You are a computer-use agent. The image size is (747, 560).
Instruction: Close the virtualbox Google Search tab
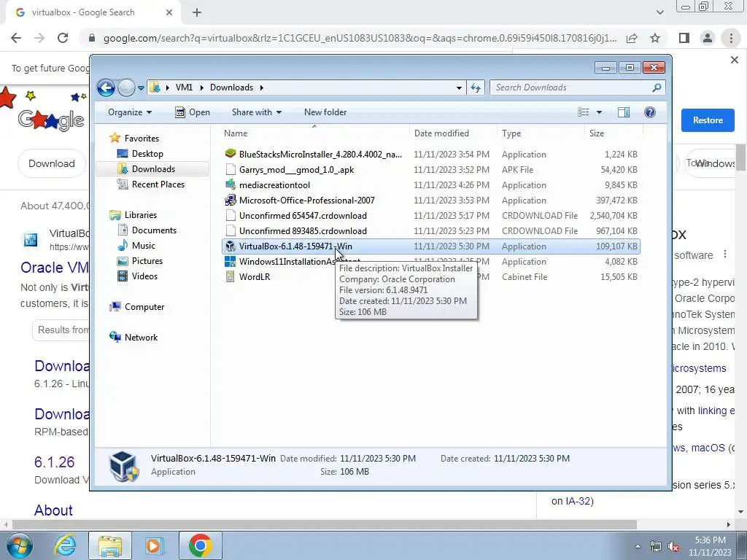point(169,13)
